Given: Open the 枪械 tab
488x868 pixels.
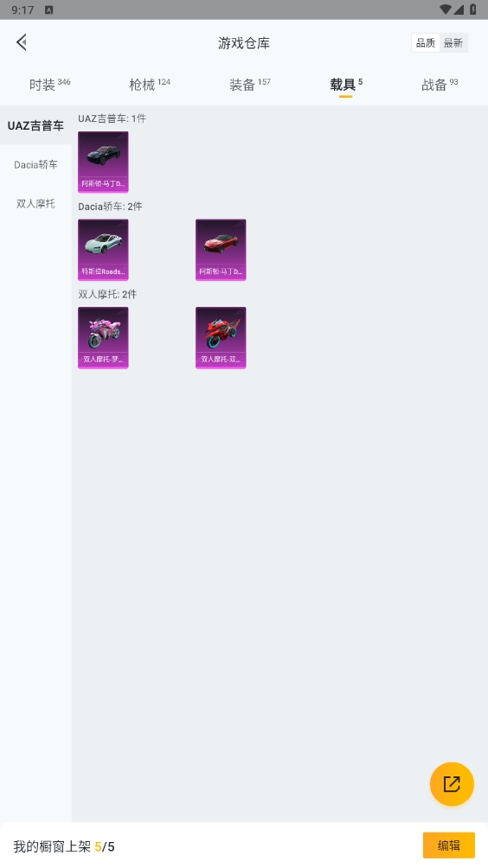Looking at the screenshot, I should coord(150,84).
